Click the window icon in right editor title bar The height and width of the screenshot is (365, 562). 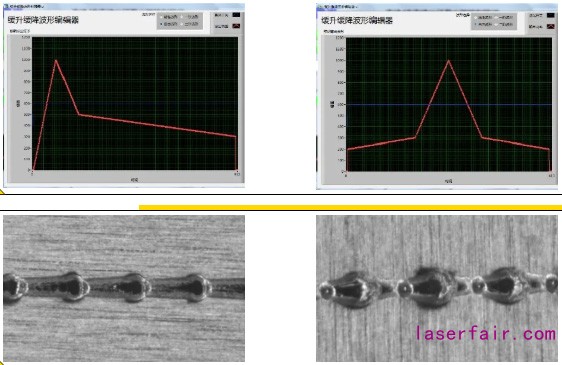(320, 6)
